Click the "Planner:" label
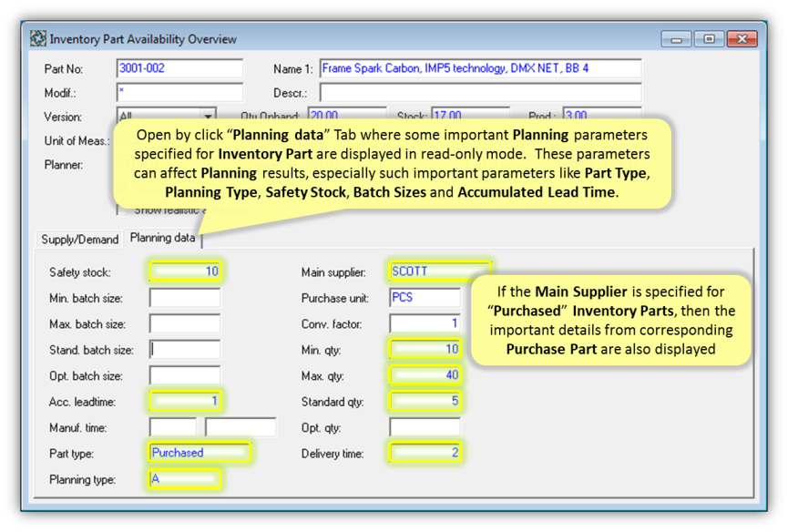 (x=64, y=165)
